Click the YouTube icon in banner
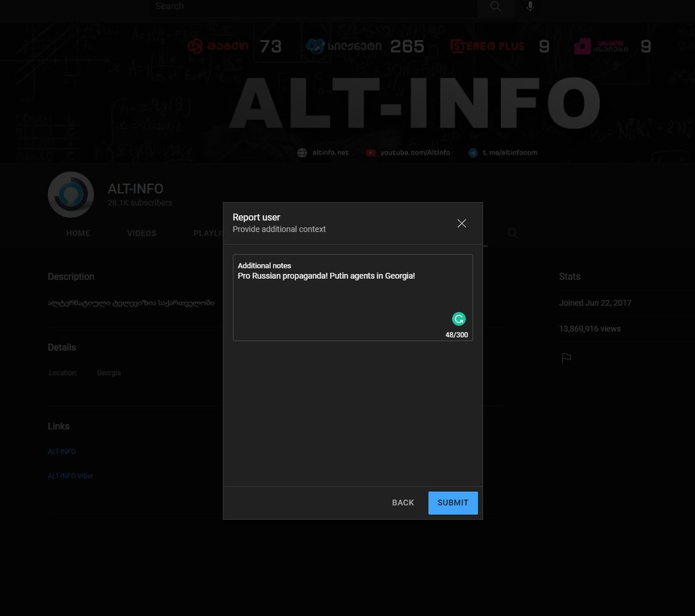Viewport: 695px width, 616px height. pos(371,153)
